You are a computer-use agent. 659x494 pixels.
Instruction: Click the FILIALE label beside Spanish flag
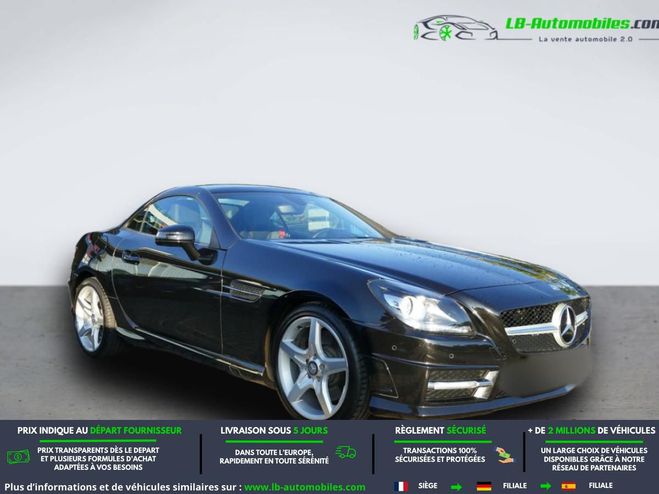point(601,486)
